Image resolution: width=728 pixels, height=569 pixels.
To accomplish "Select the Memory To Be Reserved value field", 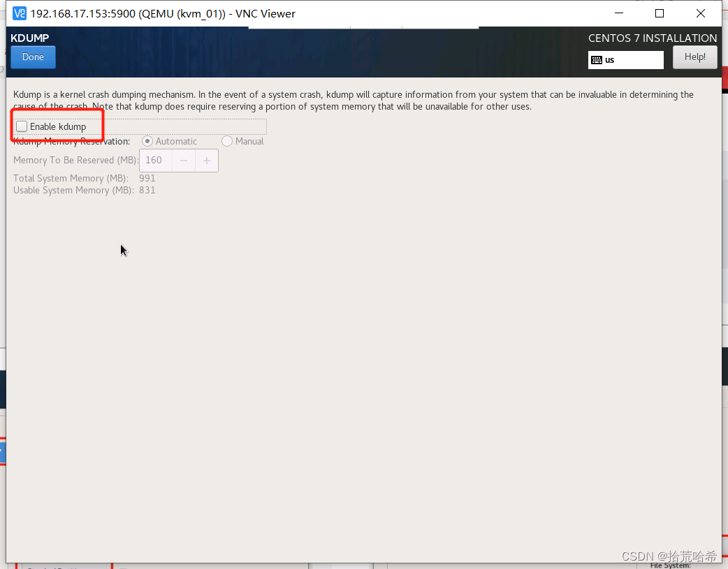I will coord(155,160).
